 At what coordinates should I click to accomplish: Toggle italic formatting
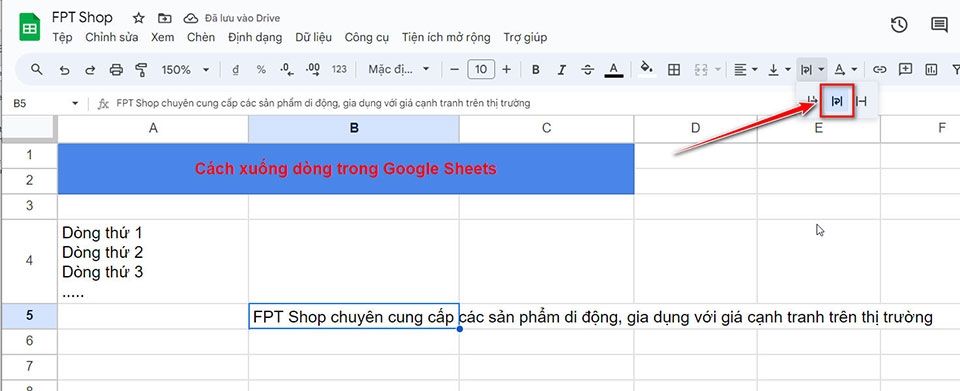[561, 70]
